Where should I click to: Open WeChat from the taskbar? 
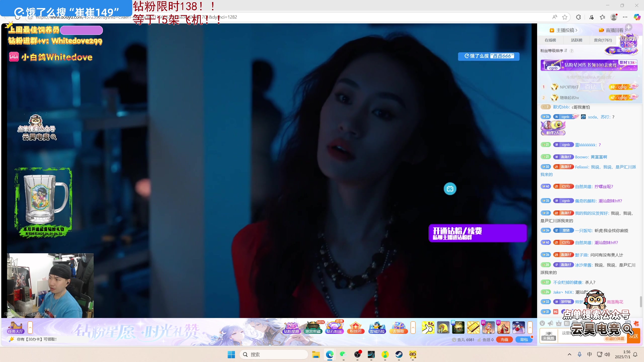coord(343,354)
